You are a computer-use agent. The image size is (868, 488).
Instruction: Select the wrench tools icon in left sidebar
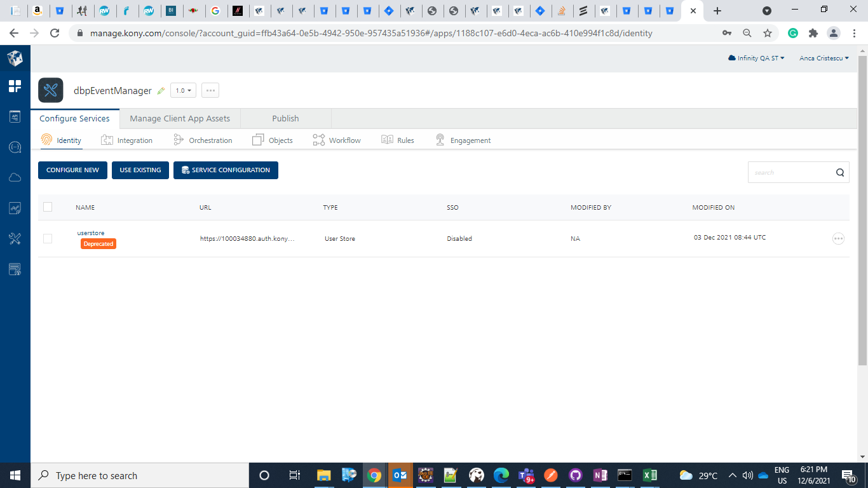tap(15, 239)
